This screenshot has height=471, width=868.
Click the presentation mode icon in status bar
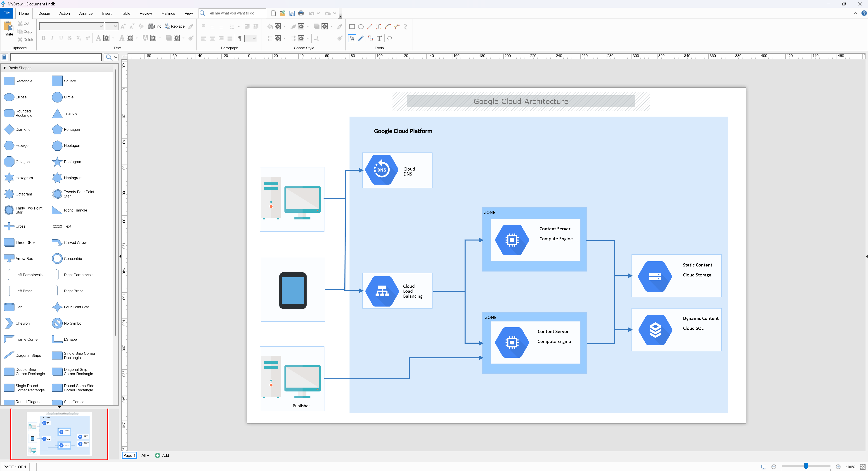click(x=764, y=467)
